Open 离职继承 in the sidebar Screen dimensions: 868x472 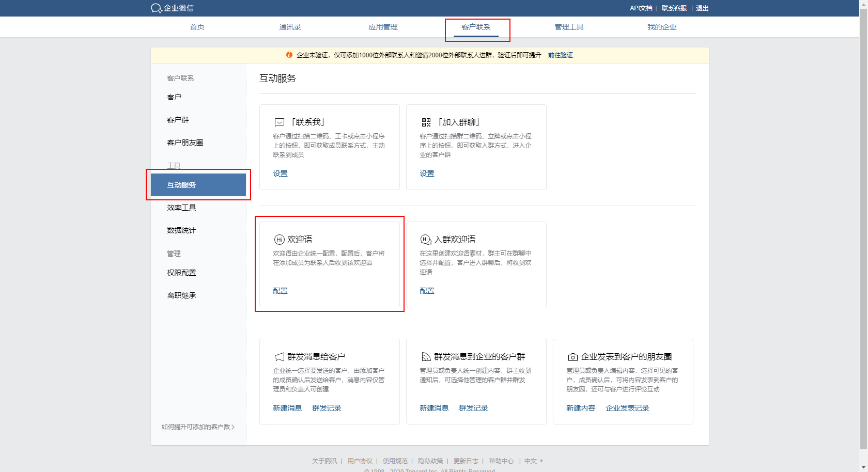[198, 295]
